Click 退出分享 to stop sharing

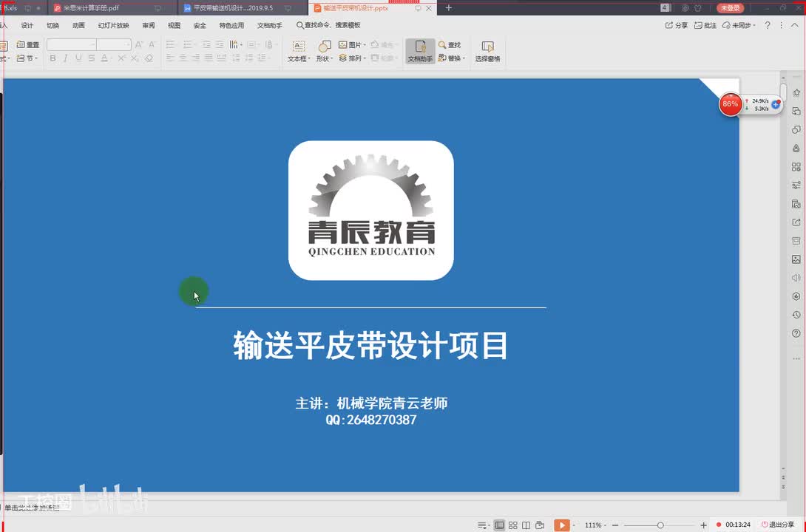click(778, 525)
